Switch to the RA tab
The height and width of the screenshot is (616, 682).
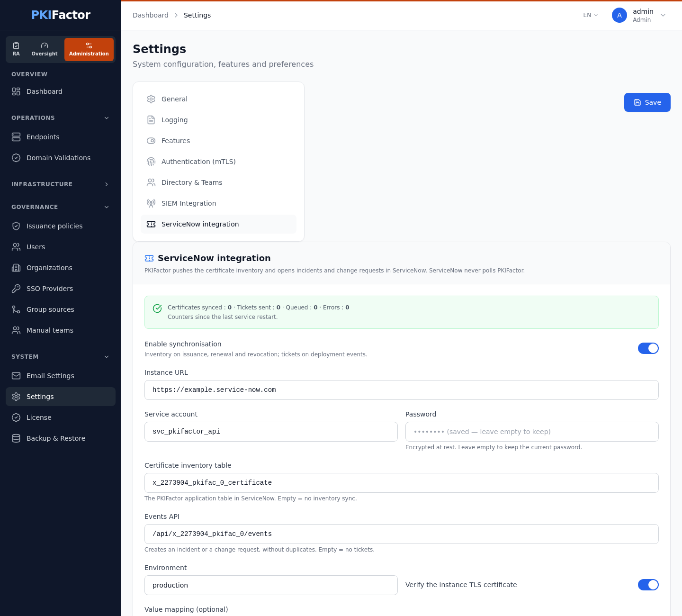click(x=16, y=49)
